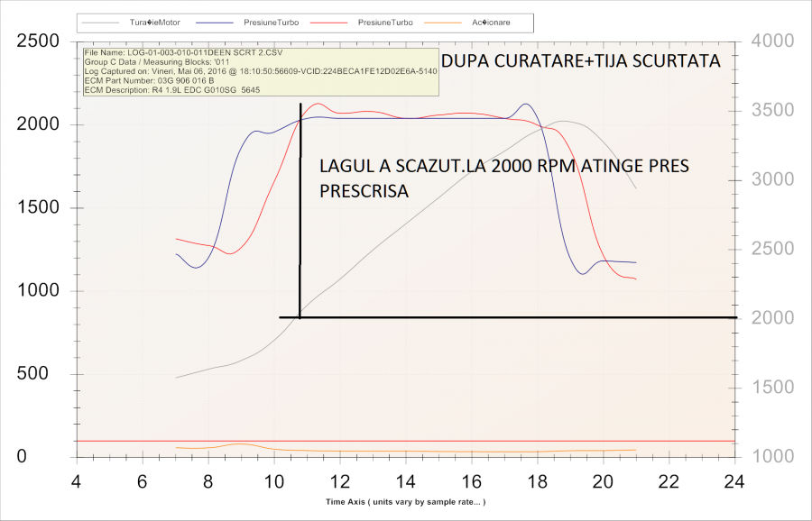Click the Log Captured on timestamp entry
The width and height of the screenshot is (812, 521).
(x=253, y=72)
